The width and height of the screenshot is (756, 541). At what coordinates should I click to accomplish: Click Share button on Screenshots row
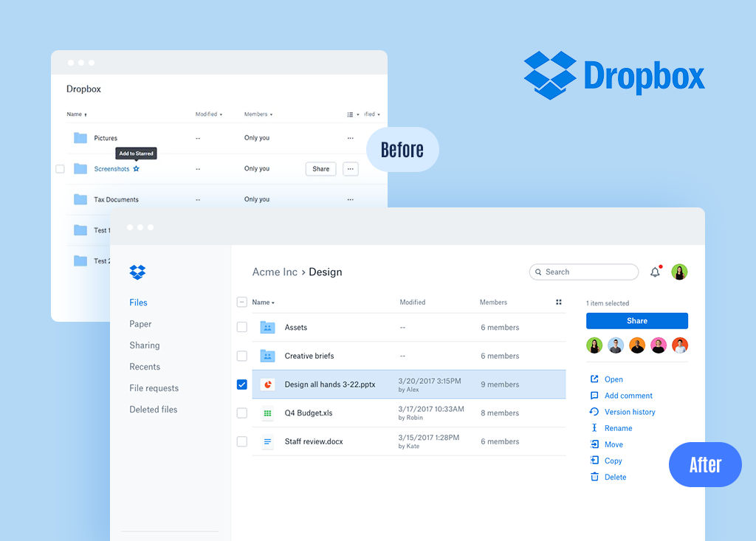(320, 169)
